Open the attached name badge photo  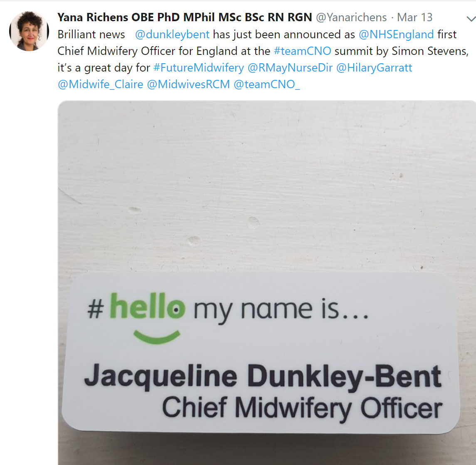267,282
